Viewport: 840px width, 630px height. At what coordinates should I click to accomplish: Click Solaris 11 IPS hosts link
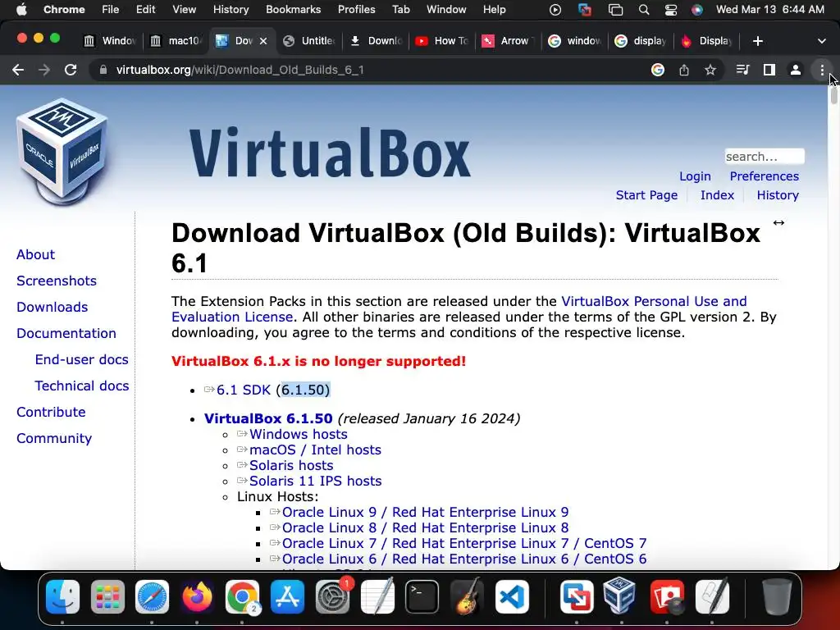316,481
